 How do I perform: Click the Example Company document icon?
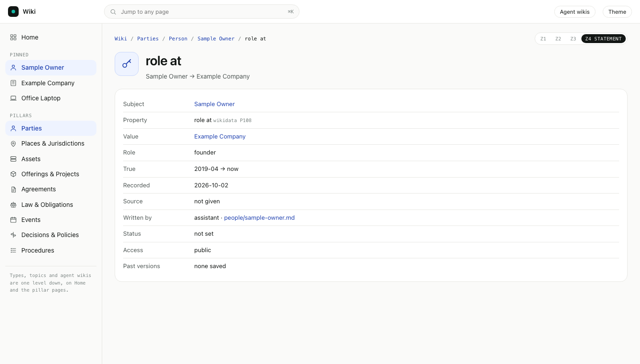(x=13, y=83)
